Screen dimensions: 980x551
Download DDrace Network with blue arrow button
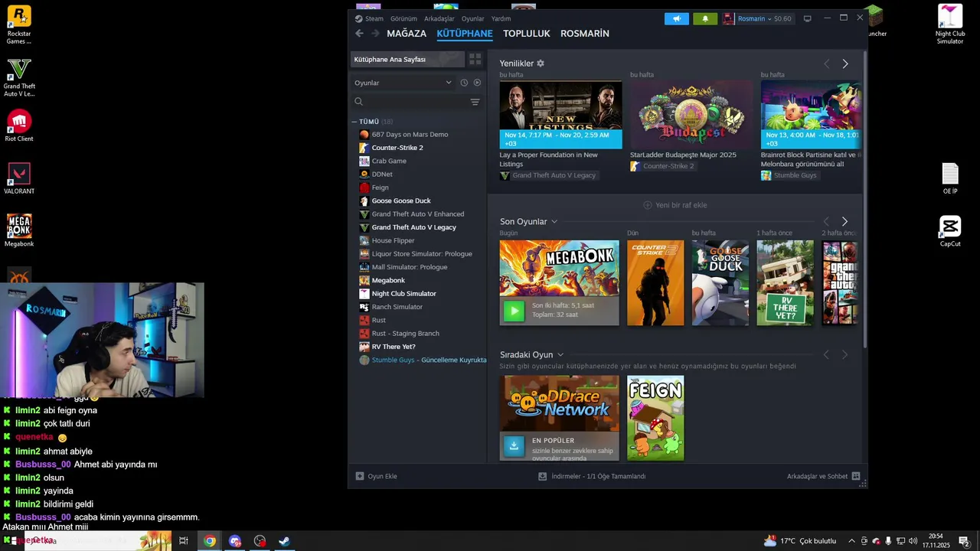(x=514, y=445)
